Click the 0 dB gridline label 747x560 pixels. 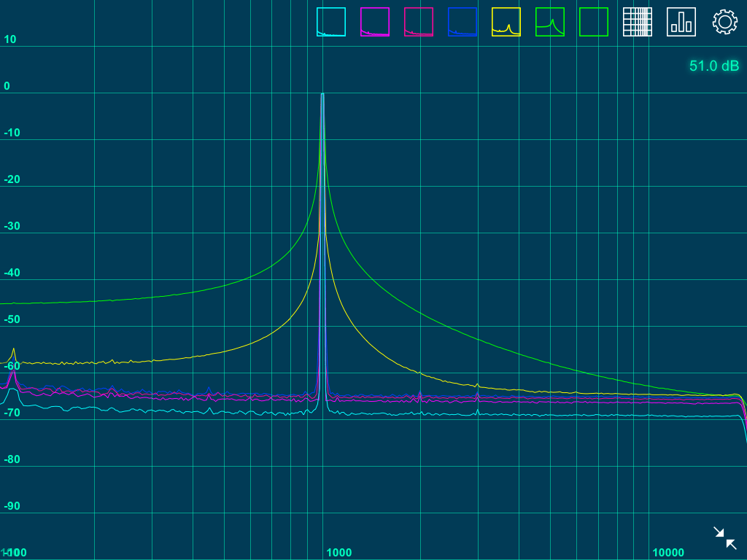point(6,86)
